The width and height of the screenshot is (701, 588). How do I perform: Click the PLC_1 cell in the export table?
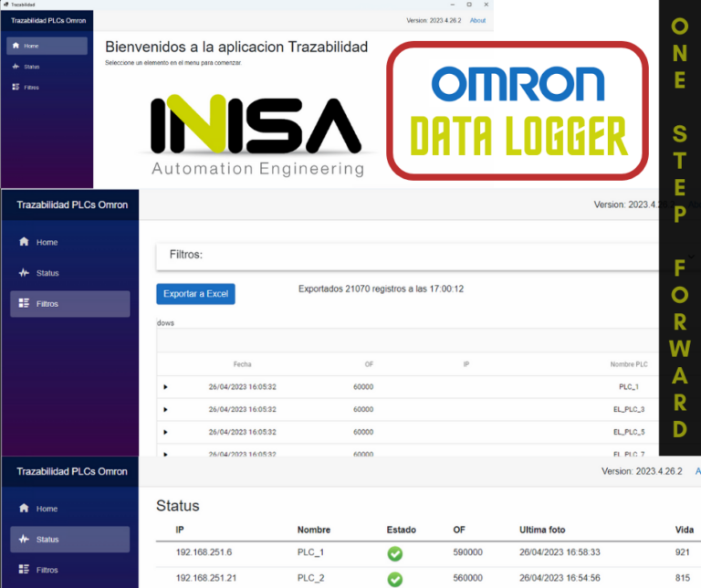point(629,387)
